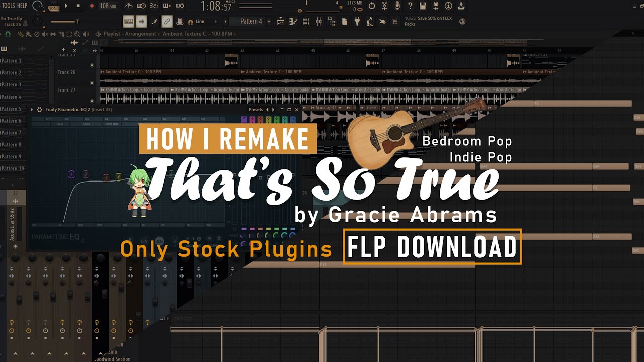644x362 pixels.
Task: Expand the Fruity Parametric EQ 2 menu arrow
Action: pos(32,110)
